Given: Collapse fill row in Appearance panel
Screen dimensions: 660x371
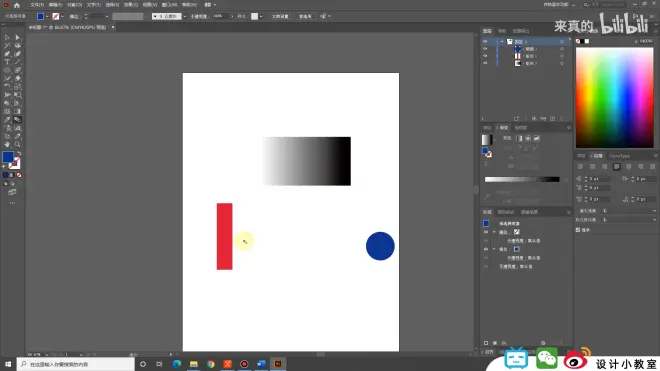Looking at the screenshot, I should (x=494, y=249).
